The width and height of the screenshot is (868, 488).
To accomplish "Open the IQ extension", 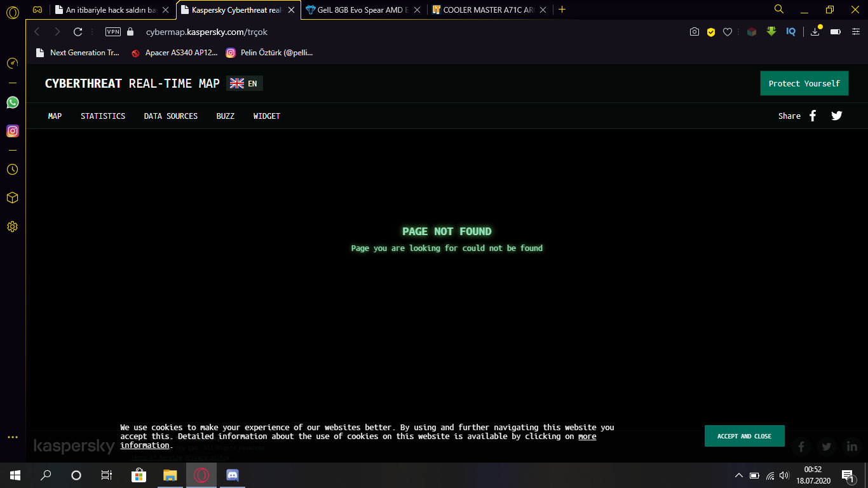I will 791,32.
